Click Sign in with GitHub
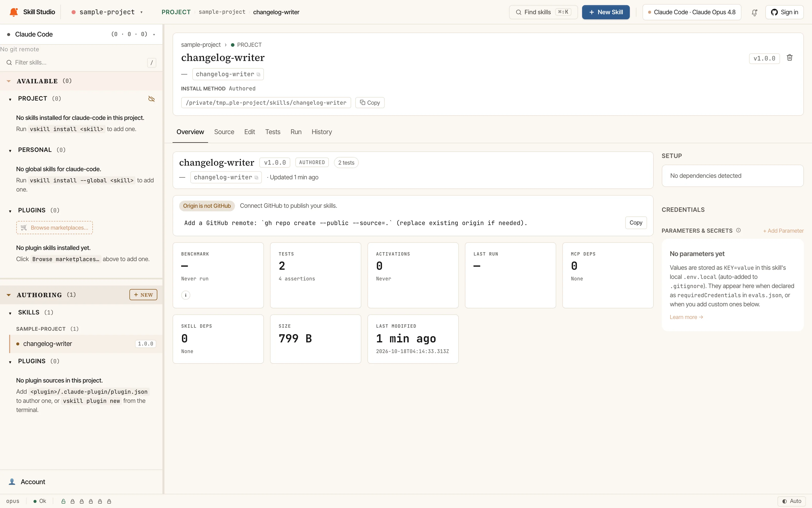812x508 pixels. pyautogui.click(x=784, y=12)
